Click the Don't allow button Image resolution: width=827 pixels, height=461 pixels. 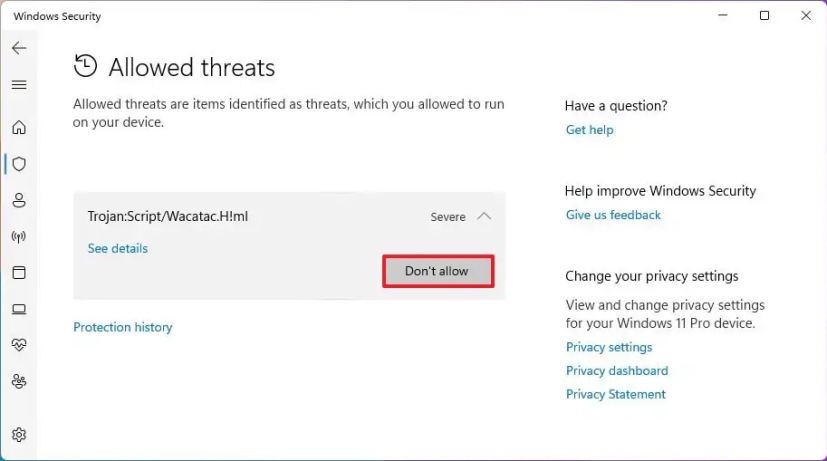(438, 271)
